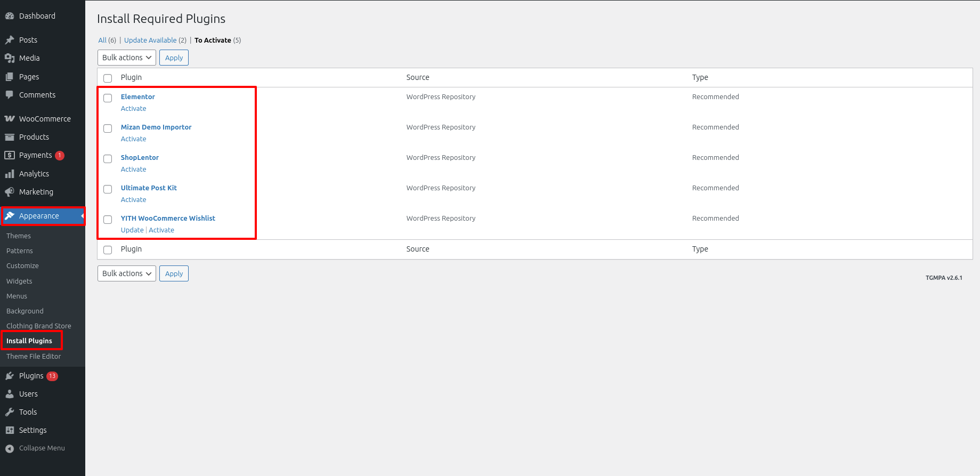
Task: Activate the ShopLentor plugin
Action: [x=133, y=169]
